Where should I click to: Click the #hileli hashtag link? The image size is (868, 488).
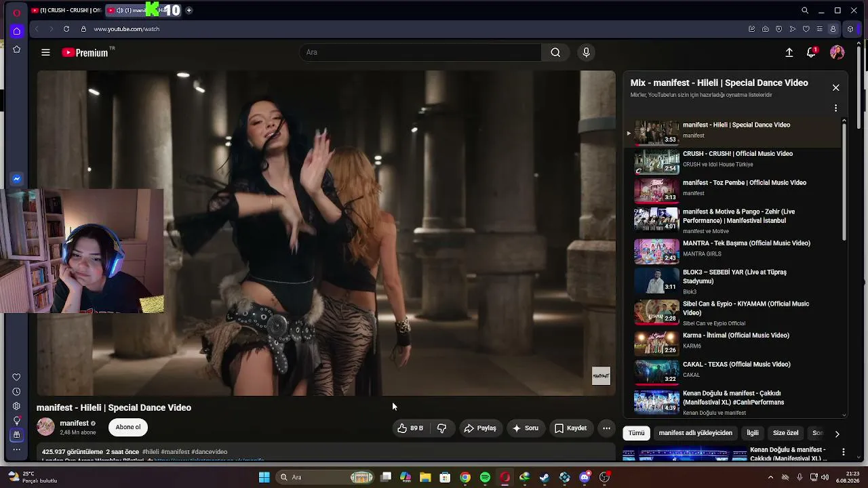point(151,452)
